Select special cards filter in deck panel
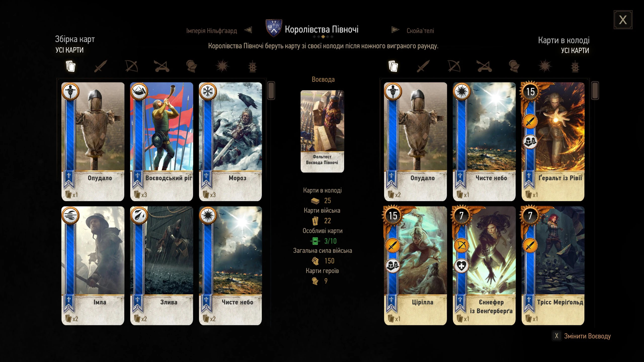The width and height of the screenshot is (644, 362). pos(575,67)
